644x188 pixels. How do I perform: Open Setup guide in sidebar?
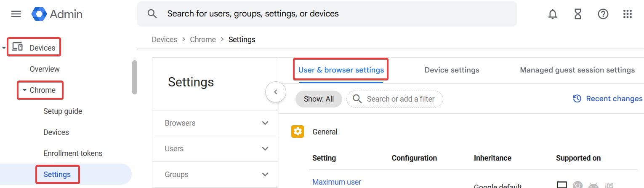point(63,111)
